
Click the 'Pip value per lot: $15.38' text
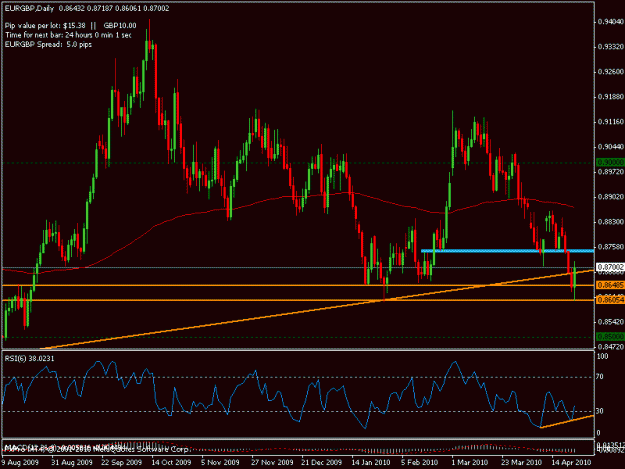[x=45, y=26]
